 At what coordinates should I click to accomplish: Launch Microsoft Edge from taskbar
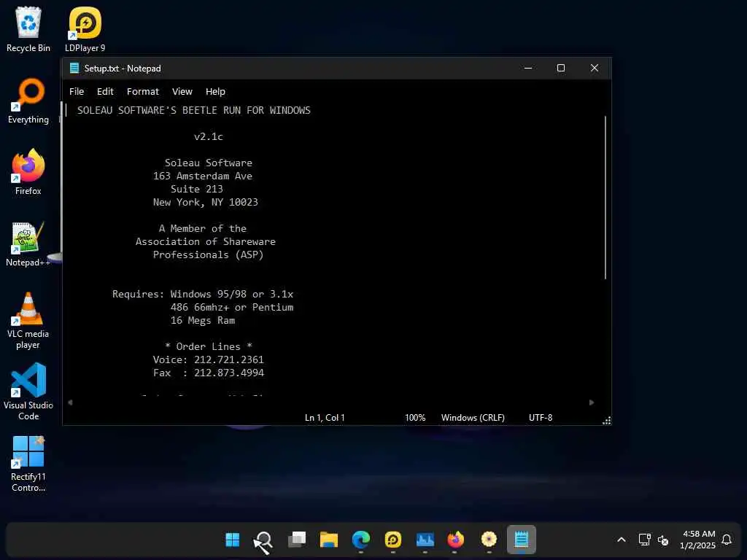tap(360, 540)
